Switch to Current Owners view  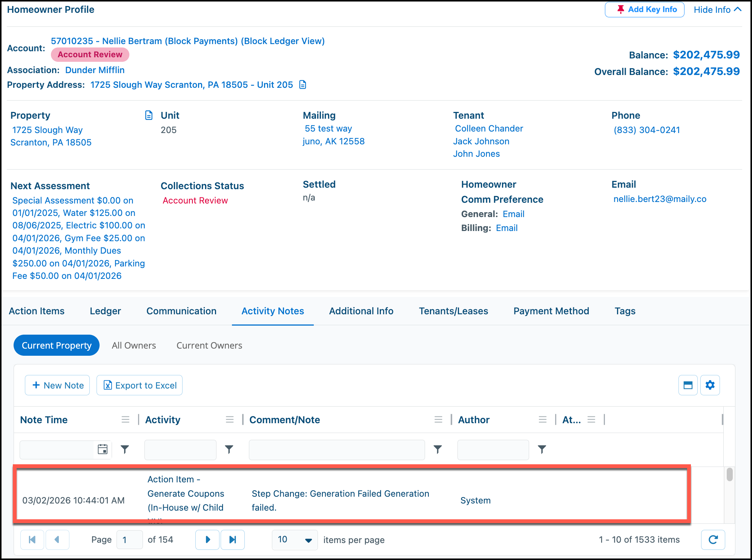(209, 345)
